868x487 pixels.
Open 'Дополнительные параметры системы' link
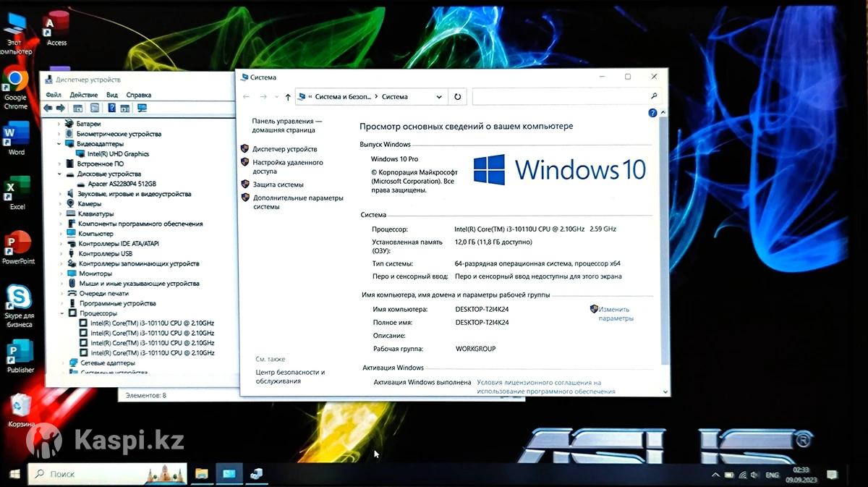click(x=298, y=202)
